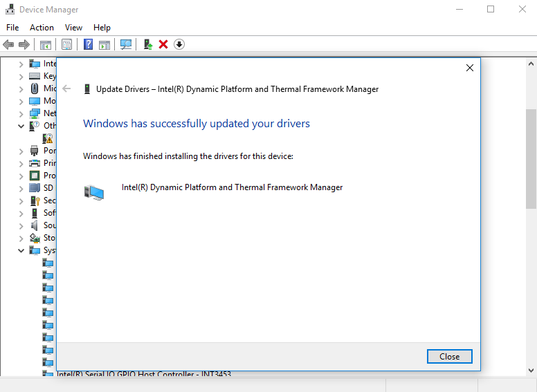Viewport: 537px width, 392px height.
Task: Click the printer category icon in tree
Action: 35,163
